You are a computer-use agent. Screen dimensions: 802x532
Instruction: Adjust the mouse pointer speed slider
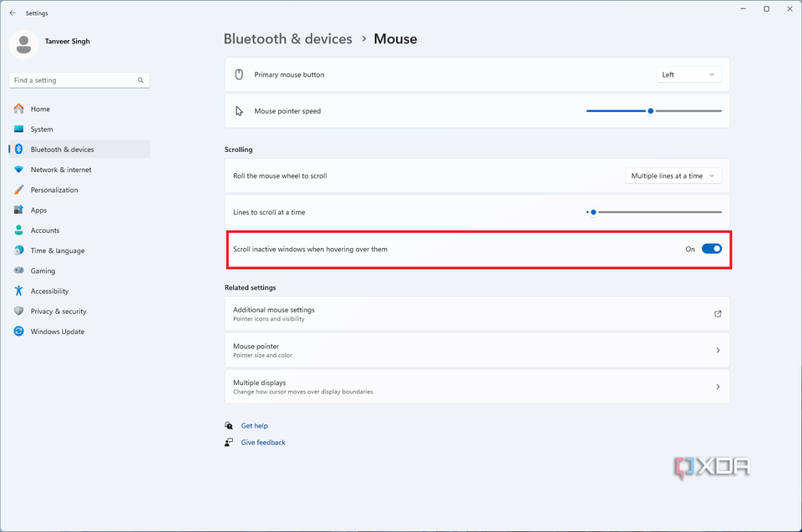click(649, 110)
